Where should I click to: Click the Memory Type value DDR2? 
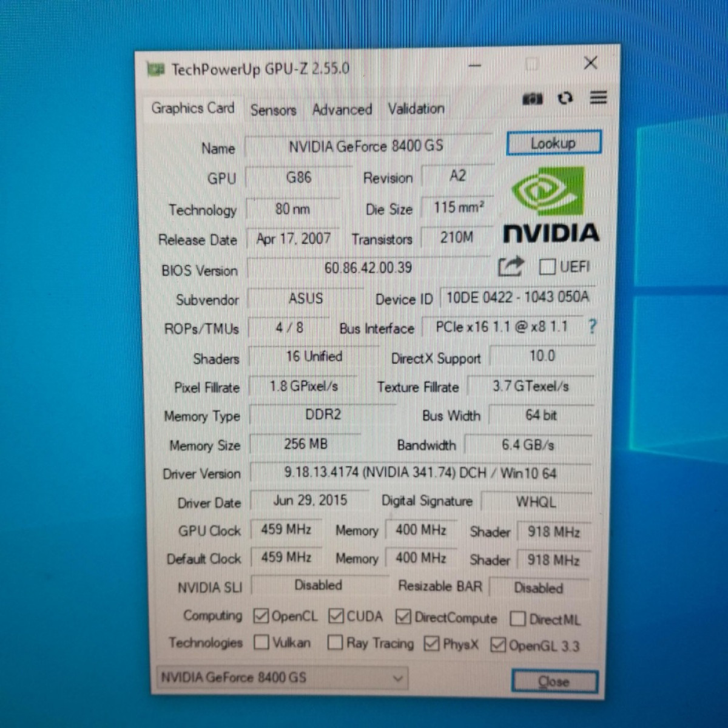323,415
